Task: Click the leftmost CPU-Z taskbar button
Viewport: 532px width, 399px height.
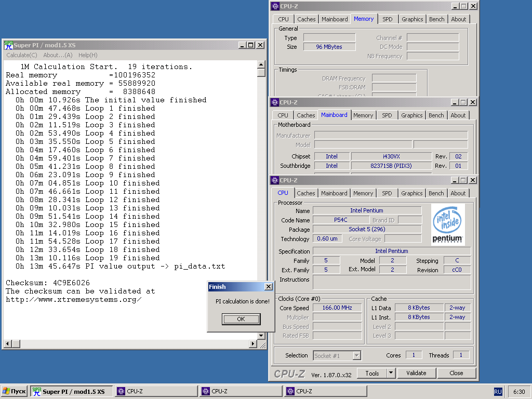Action: coord(156,391)
